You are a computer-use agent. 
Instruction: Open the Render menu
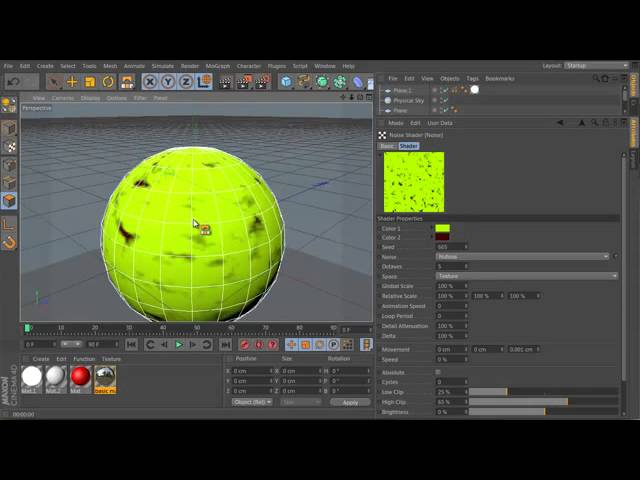pyautogui.click(x=190, y=66)
